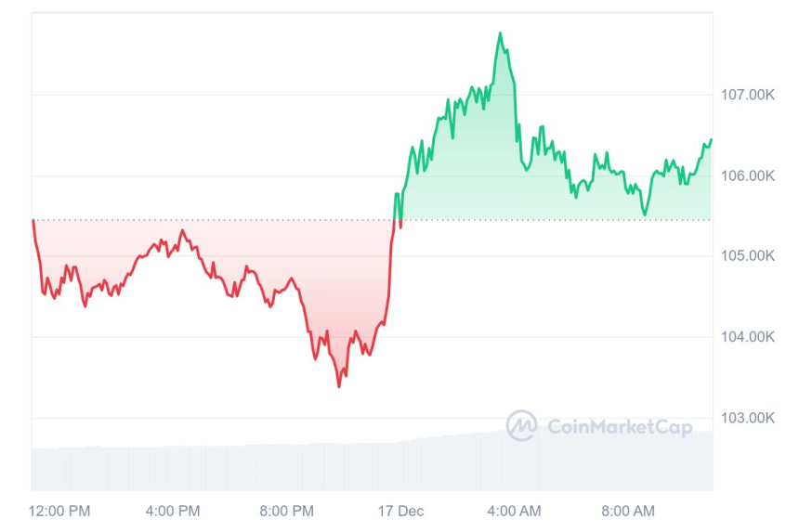Click the 8:00 PM time label
This screenshot has height=532, width=799.
click(286, 511)
